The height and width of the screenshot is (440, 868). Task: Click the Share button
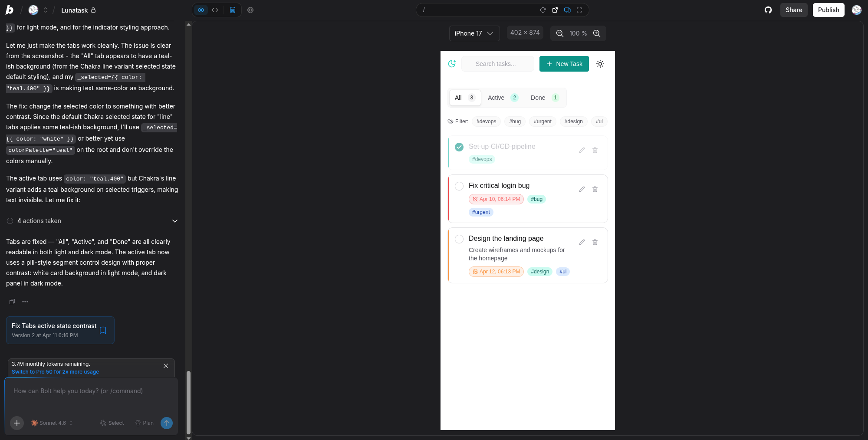tap(794, 10)
